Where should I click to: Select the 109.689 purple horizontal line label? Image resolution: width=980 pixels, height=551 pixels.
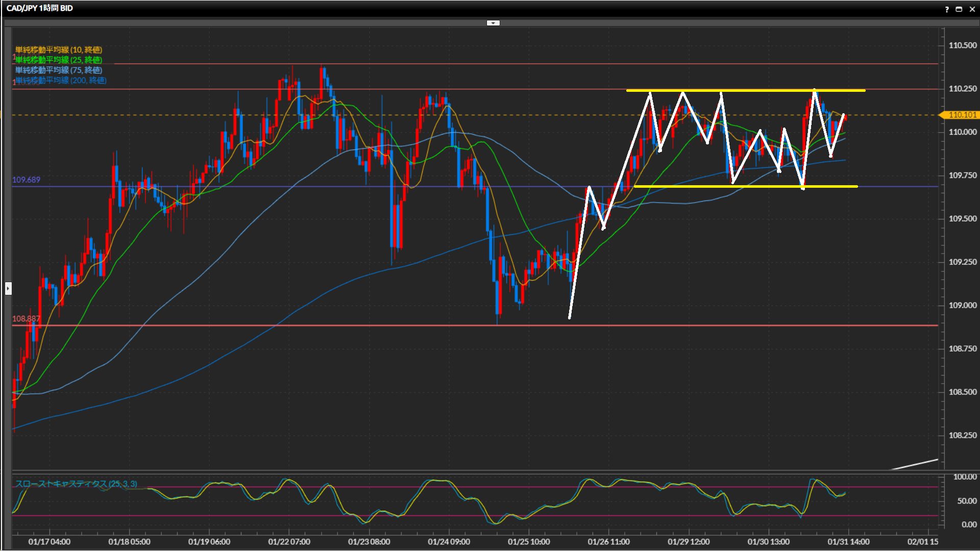26,180
